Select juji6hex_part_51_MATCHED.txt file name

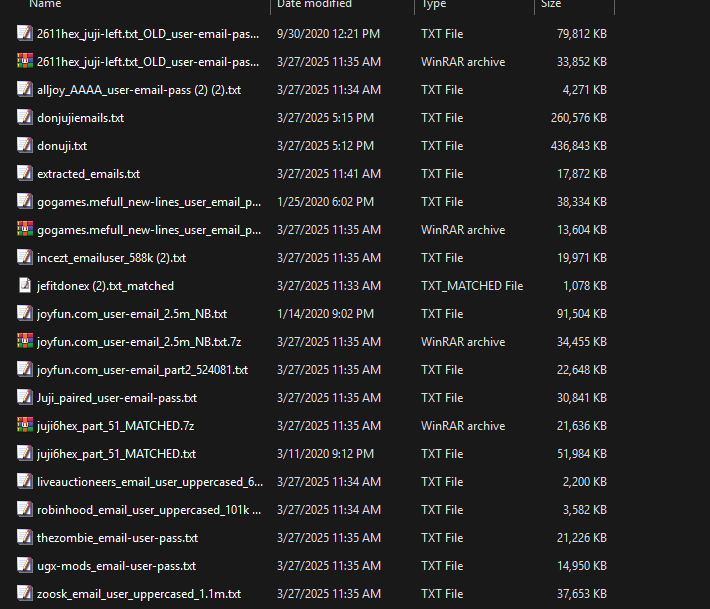click(116, 454)
